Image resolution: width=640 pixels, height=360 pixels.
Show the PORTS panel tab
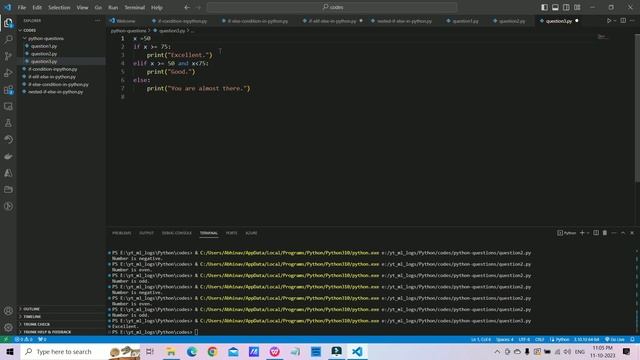pyautogui.click(x=231, y=233)
